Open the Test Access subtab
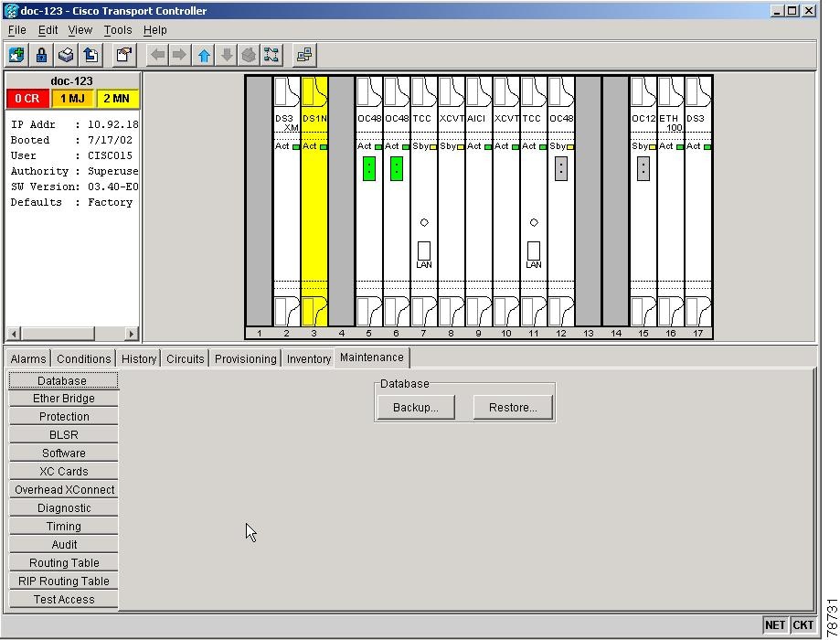This screenshot has width=840, height=640. click(x=63, y=599)
